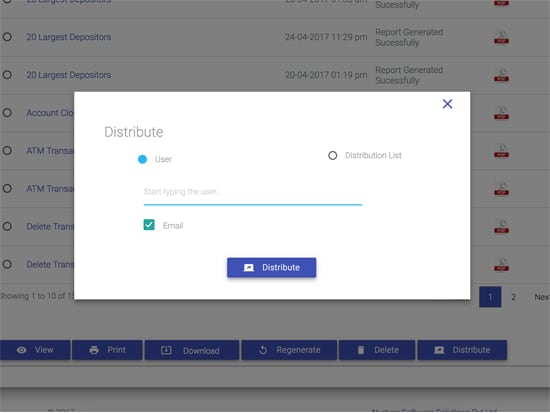Open PDF icon in Account Clo… row
The image size is (550, 413).
pyautogui.click(x=502, y=113)
